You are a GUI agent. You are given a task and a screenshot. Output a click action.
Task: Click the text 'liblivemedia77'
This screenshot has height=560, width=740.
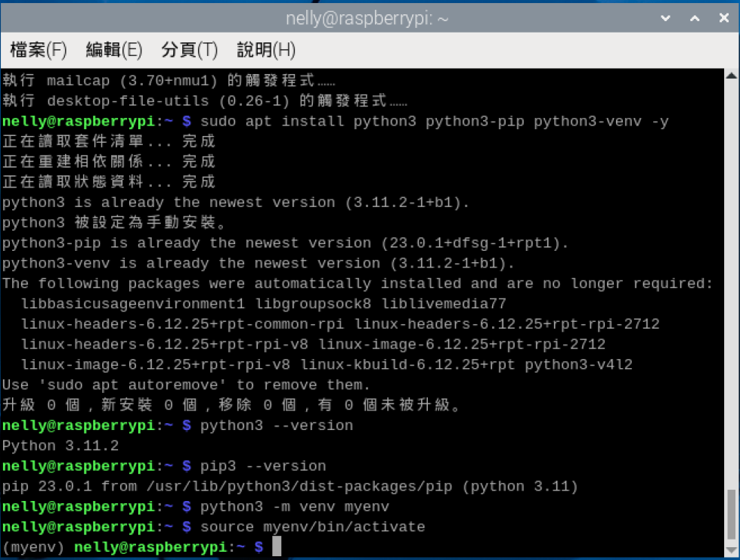444,304
